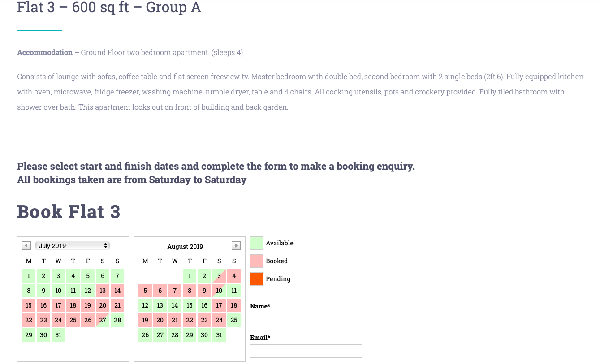Advance to next month using right arrow

coord(236,246)
